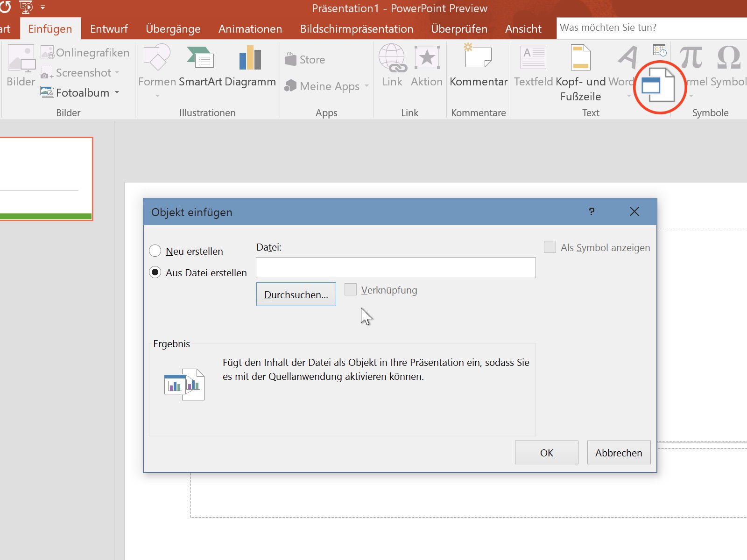747x560 pixels.
Task: Select the Neu erstellen radio button
Action: pyautogui.click(x=155, y=251)
